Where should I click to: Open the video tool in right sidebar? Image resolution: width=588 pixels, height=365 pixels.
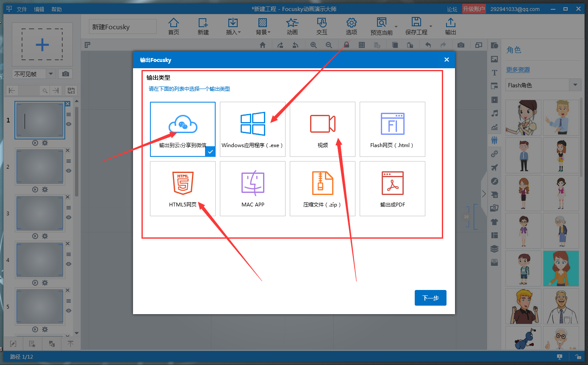[494, 100]
